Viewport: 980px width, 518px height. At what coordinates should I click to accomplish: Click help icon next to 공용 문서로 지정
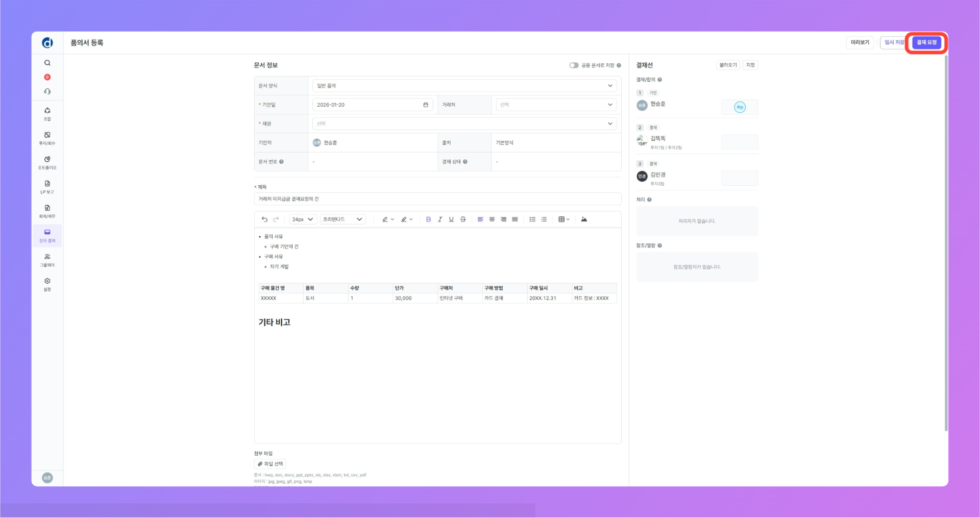[619, 65]
